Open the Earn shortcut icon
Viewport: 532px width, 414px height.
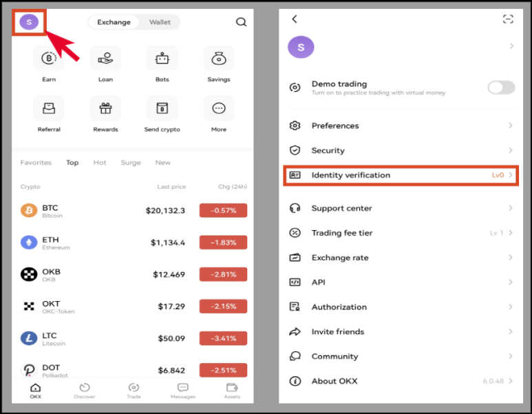point(49,59)
